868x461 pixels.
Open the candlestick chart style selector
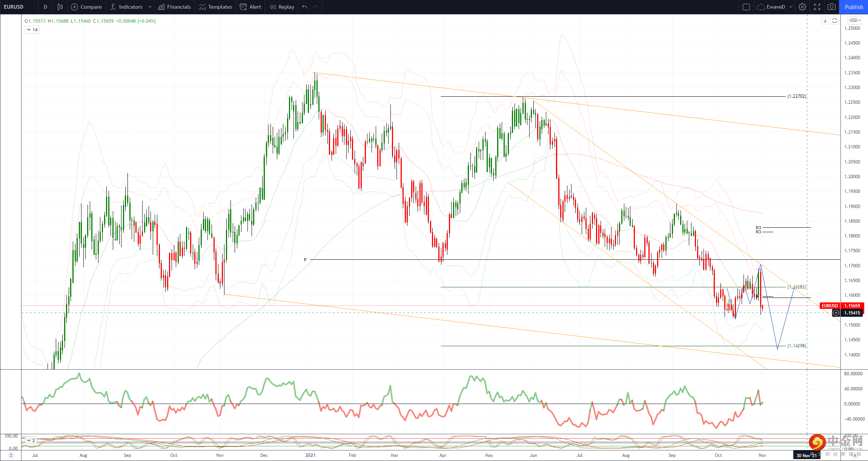pyautogui.click(x=60, y=7)
